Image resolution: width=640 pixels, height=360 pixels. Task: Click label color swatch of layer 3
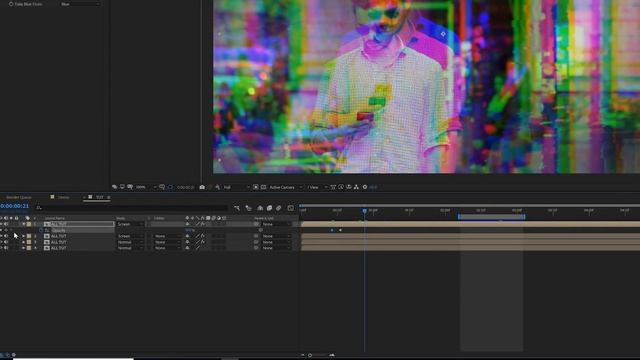coord(29,242)
